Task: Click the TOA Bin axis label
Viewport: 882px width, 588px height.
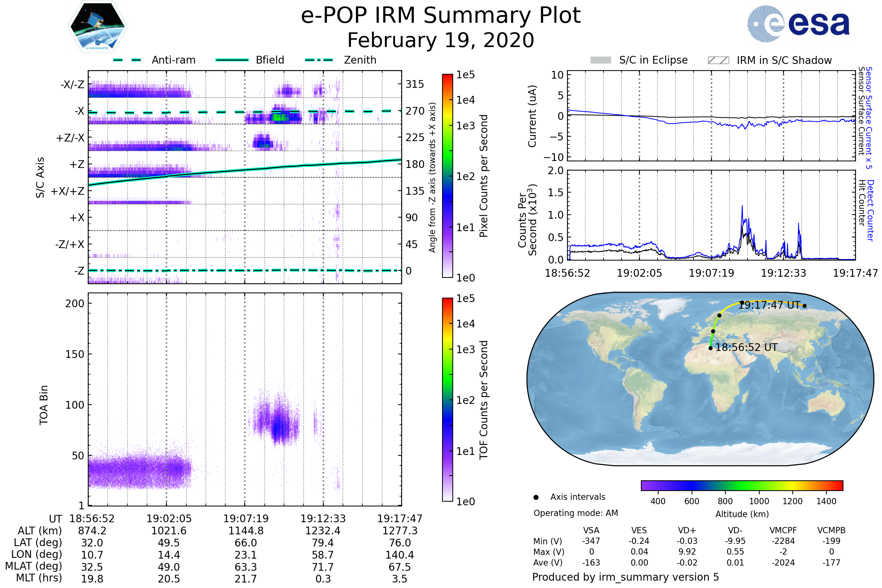Action: [44, 405]
